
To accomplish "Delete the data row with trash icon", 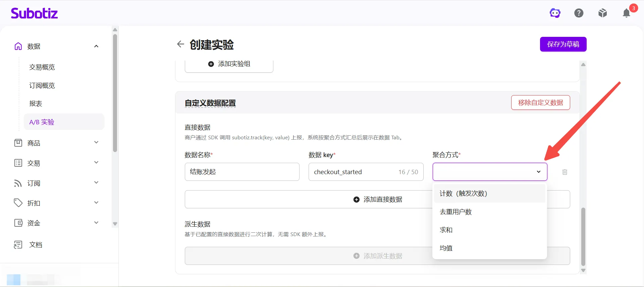I will pyautogui.click(x=565, y=172).
